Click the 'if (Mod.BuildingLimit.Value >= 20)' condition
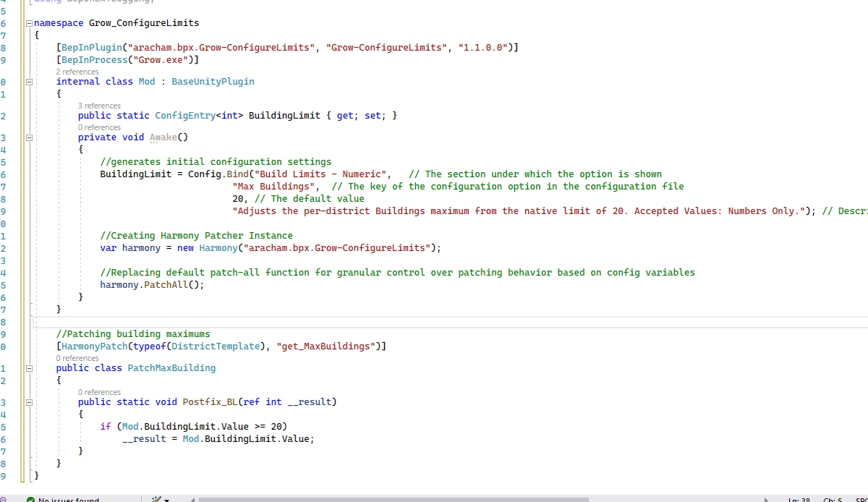This screenshot has height=502, width=868. (x=194, y=427)
